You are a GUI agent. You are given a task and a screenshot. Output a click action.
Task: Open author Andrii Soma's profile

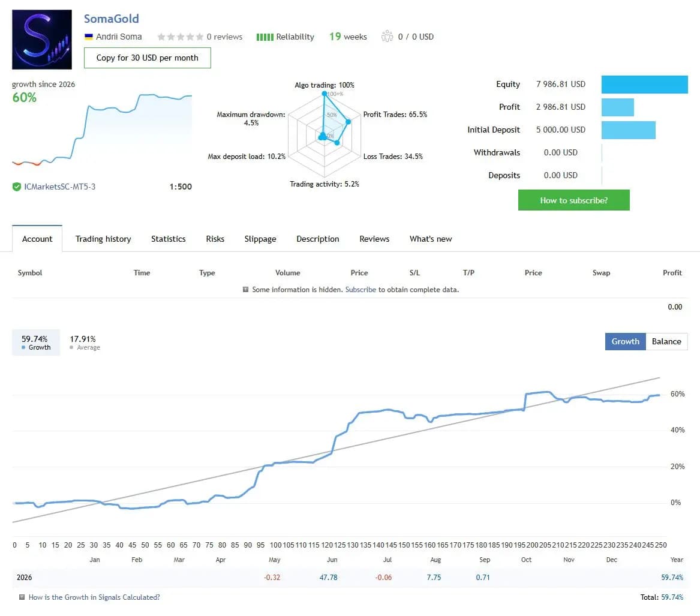click(x=119, y=37)
